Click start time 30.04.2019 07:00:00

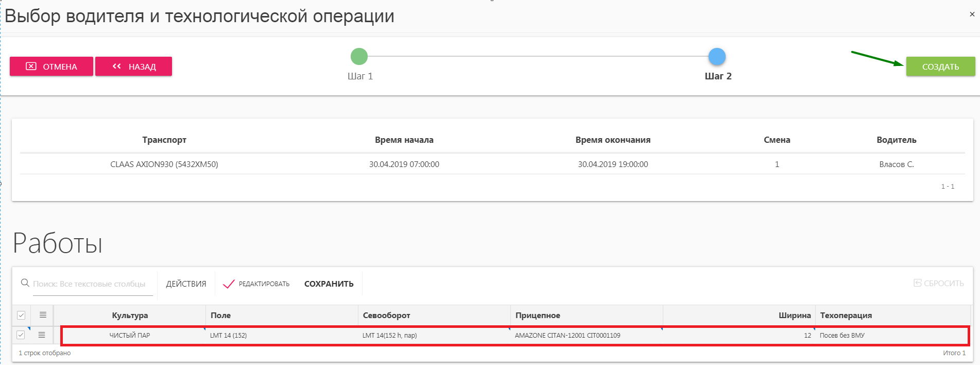404,164
